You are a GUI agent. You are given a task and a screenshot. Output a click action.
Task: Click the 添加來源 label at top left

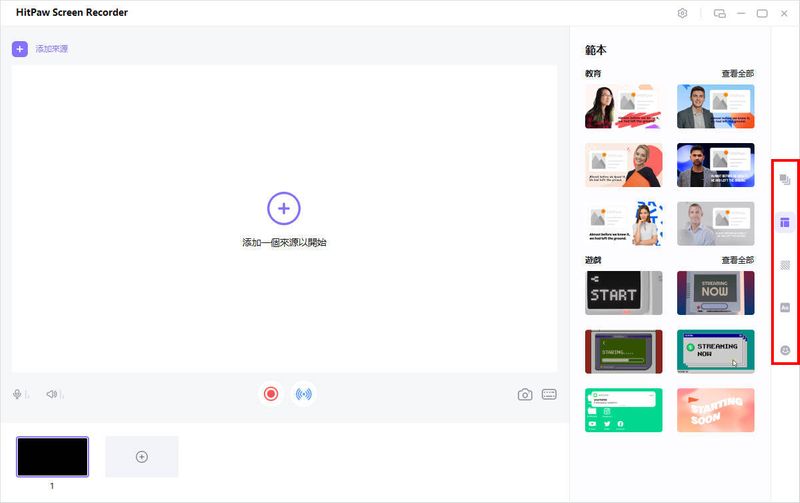[52, 49]
